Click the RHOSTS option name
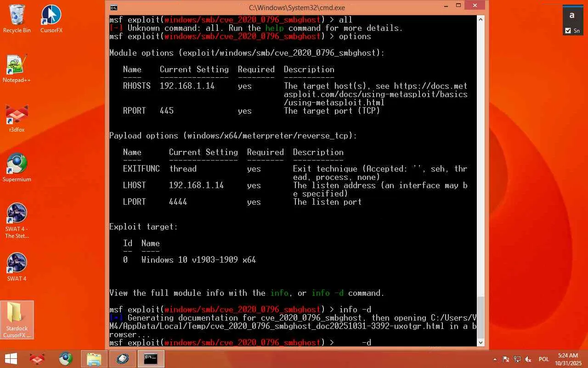Image resolution: width=588 pixels, height=368 pixels. (137, 86)
